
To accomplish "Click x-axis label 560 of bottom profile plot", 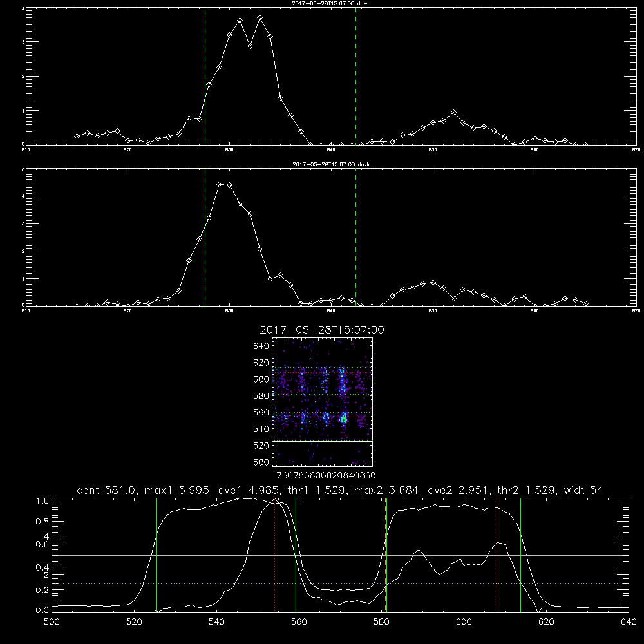I will tap(299, 622).
